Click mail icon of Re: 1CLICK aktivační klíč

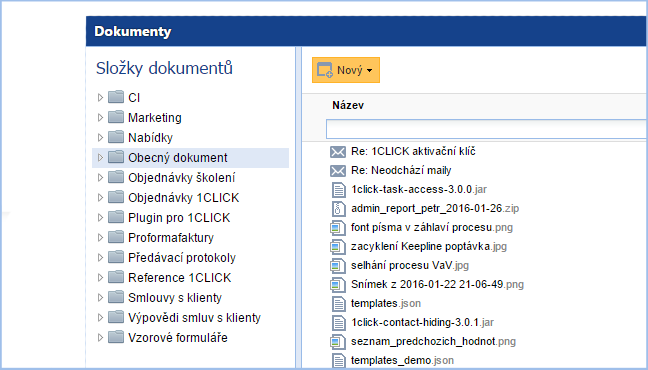(x=338, y=152)
